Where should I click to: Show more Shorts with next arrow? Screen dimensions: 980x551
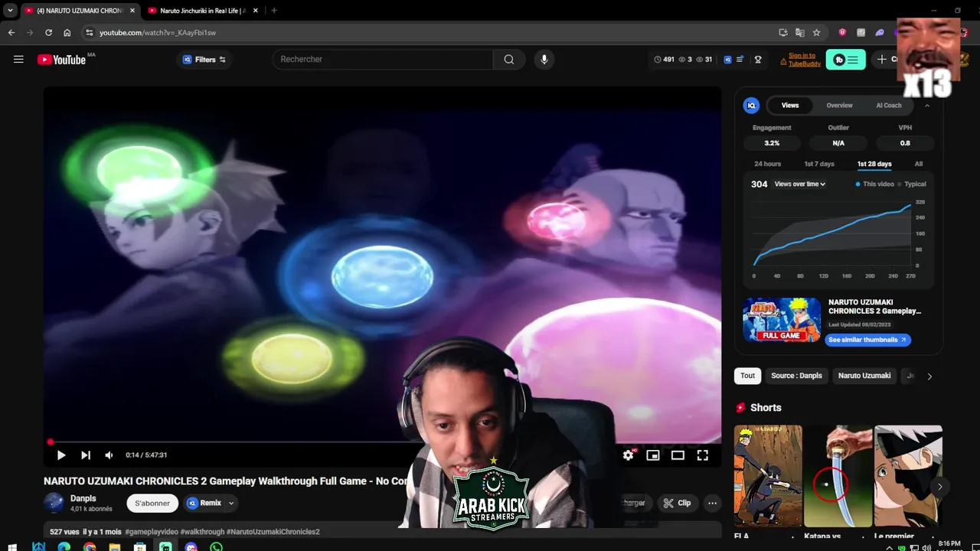pyautogui.click(x=939, y=487)
